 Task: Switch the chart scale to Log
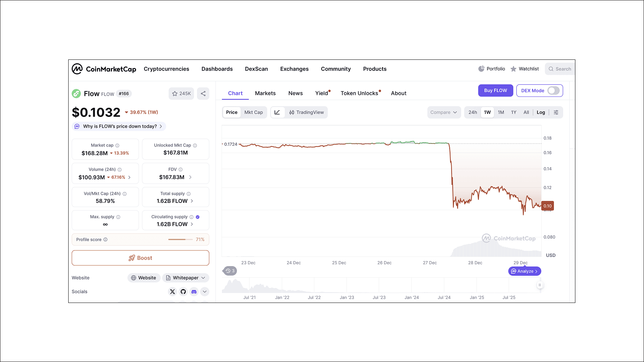[x=540, y=112]
